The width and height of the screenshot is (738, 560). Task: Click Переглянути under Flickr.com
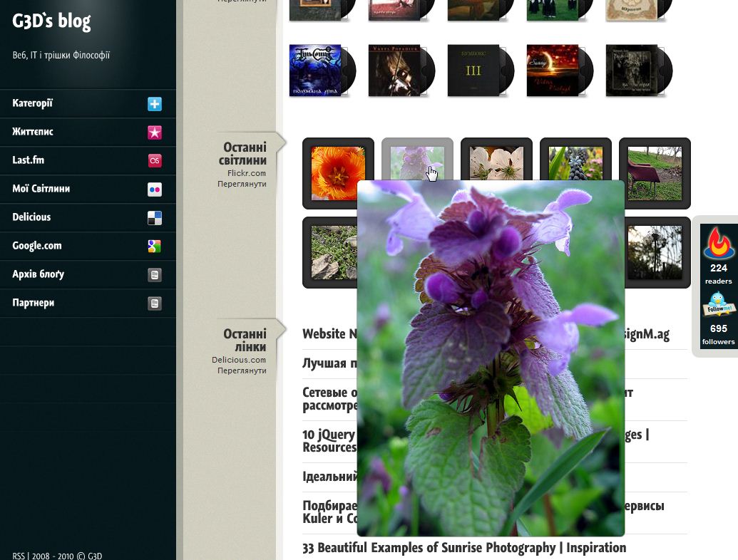click(242, 184)
